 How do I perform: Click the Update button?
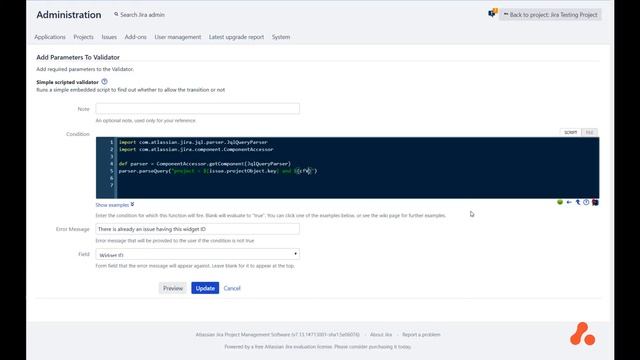pyautogui.click(x=205, y=288)
